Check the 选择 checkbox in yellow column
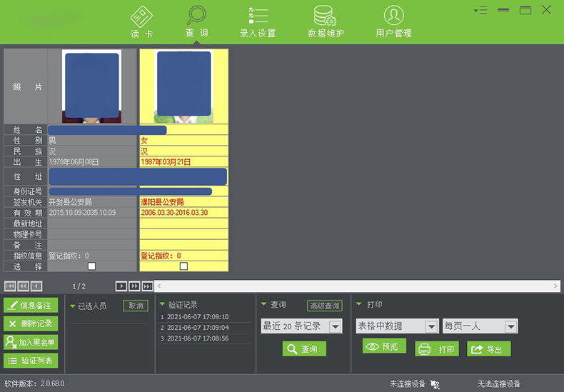This screenshot has height=392, width=564. pyautogui.click(x=183, y=266)
